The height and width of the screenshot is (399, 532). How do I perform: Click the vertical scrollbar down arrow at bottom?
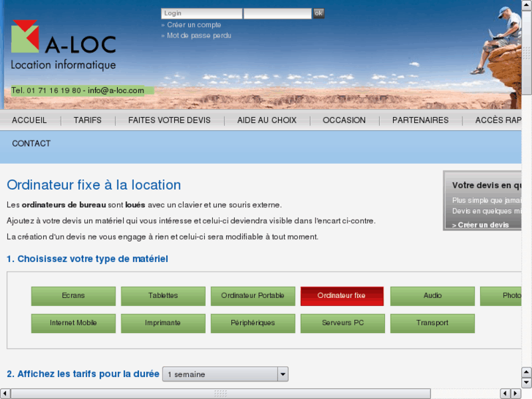tap(527, 383)
